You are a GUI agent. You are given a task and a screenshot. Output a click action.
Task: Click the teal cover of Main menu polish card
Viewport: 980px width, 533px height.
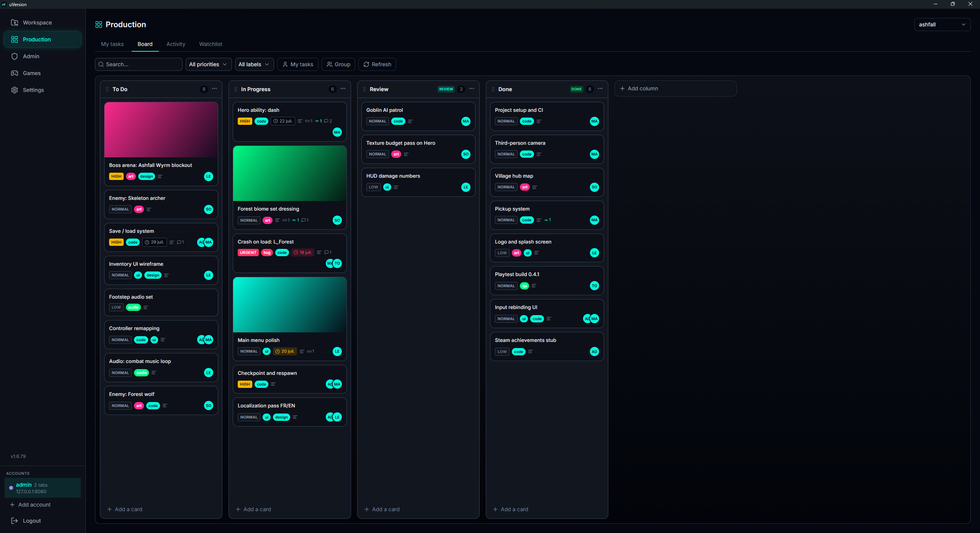(x=290, y=305)
